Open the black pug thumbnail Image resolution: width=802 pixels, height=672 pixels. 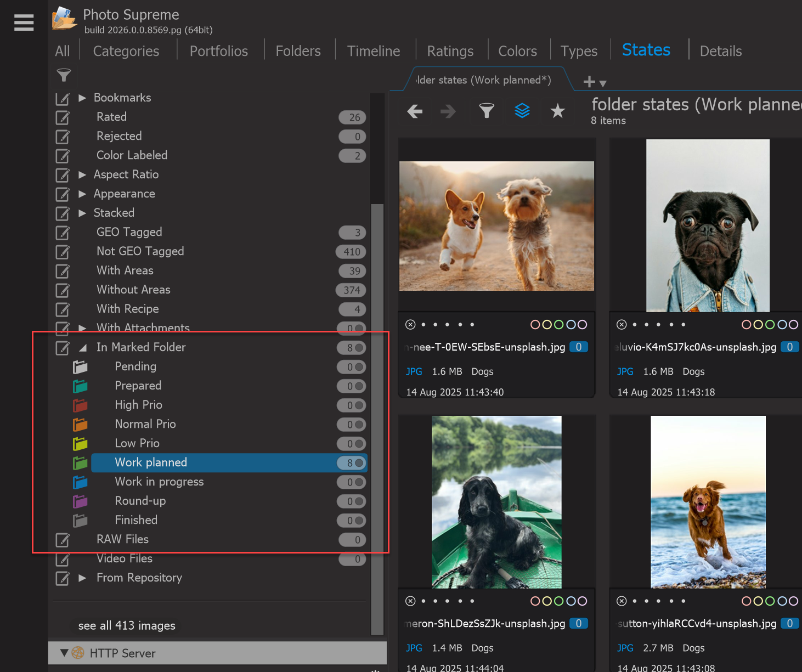tap(708, 225)
